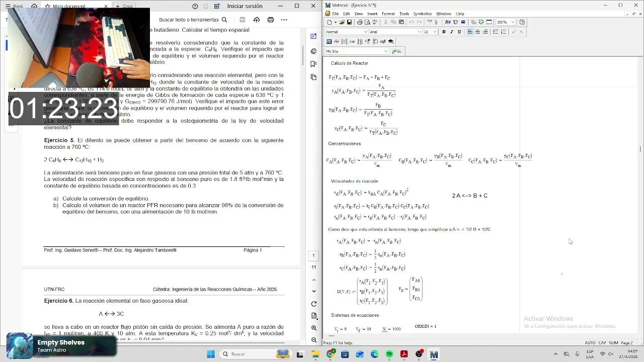Open Tools menu in Mathcad
The width and height of the screenshot is (644, 362).
(x=404, y=14)
